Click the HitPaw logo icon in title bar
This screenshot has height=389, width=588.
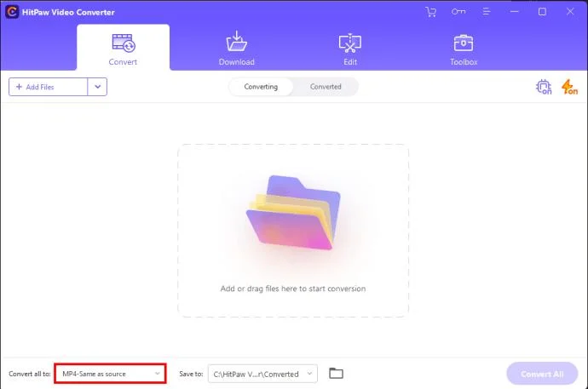click(x=12, y=12)
